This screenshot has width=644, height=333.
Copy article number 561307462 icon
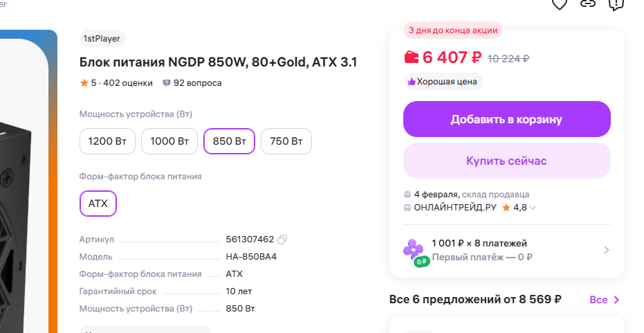282,240
